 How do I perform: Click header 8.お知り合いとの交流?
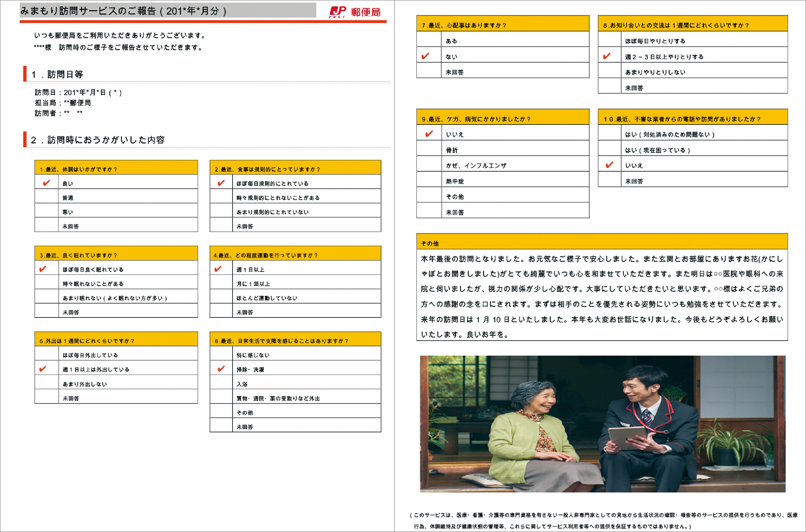tap(693, 23)
